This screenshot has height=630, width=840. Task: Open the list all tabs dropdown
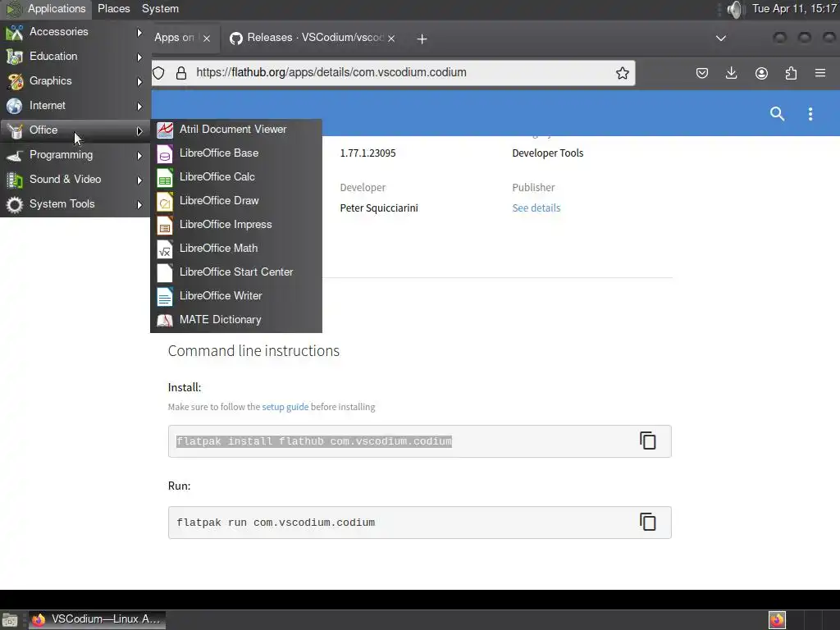(721, 39)
